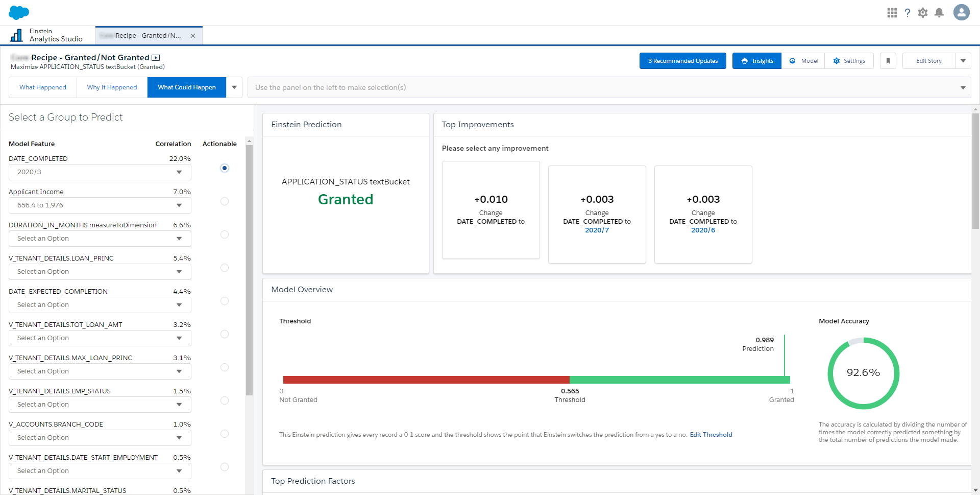Click the Correlation column header
980x495 pixels.
point(173,144)
